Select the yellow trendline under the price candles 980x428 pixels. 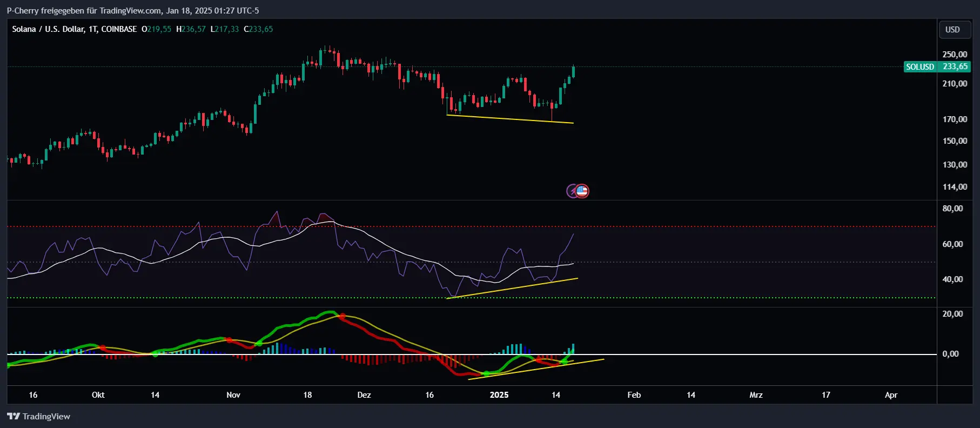[510, 119]
